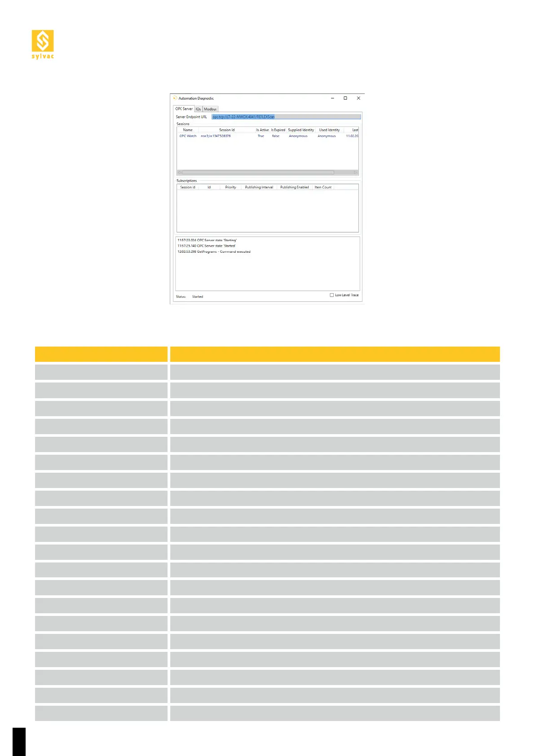The image size is (535, 756).
Task: Click log line GetPrograms - Command executed
Action: tap(214, 252)
